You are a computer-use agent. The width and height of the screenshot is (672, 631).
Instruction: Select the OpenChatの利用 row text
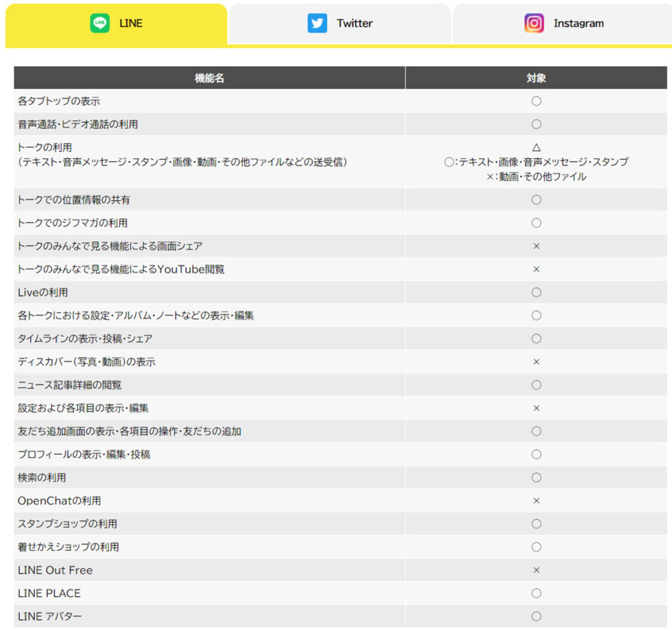(x=60, y=500)
